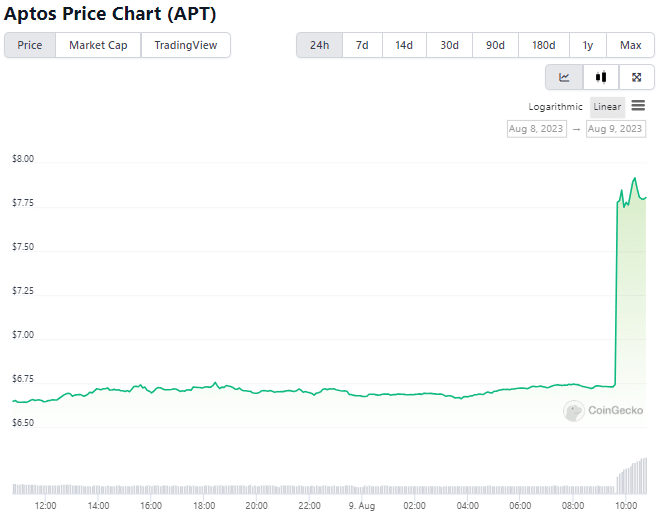This screenshot has height=514, width=667.
Task: Click the Aptos Price Chart (APT) heading
Action: [x=110, y=14]
